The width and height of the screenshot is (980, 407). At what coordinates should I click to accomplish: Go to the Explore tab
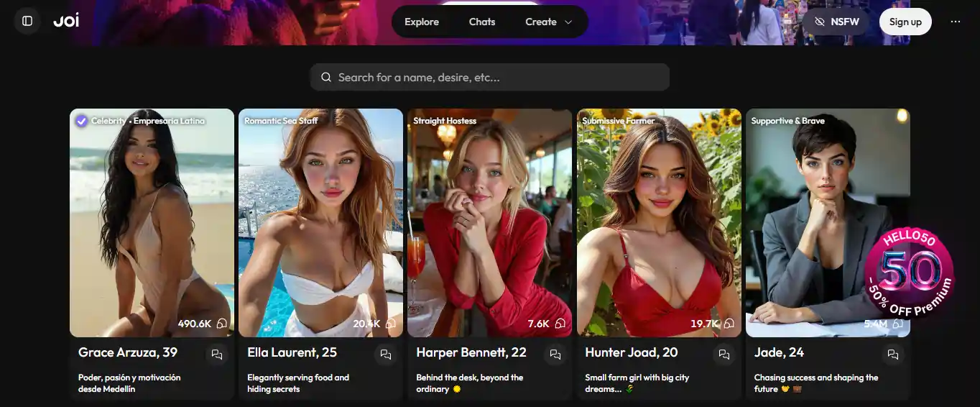tap(422, 22)
